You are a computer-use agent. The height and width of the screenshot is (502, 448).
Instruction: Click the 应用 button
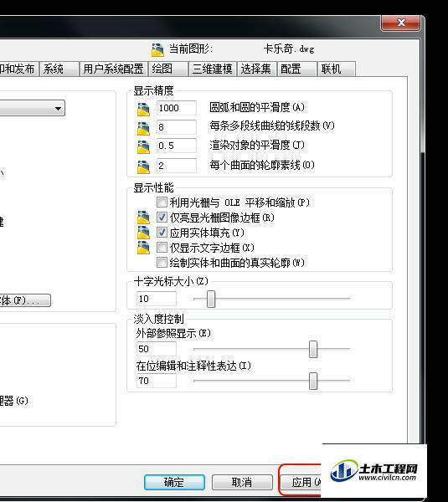click(301, 482)
